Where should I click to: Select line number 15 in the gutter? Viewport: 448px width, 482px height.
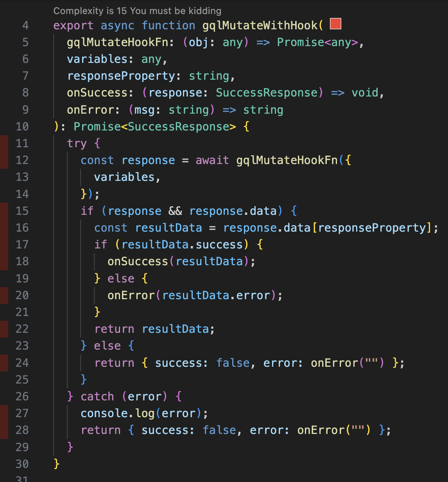click(22, 211)
